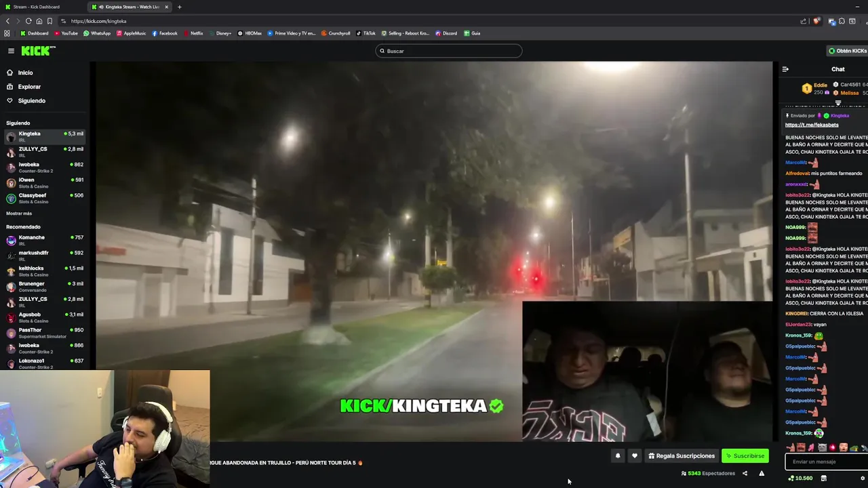Open the Dashboard bookmark
The height and width of the screenshot is (488, 868).
pos(35,33)
